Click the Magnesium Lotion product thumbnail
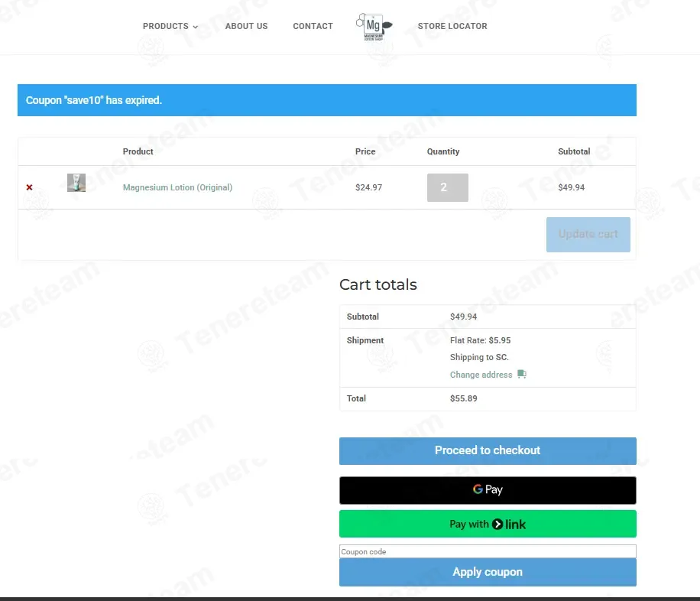700x601 pixels. click(x=76, y=183)
